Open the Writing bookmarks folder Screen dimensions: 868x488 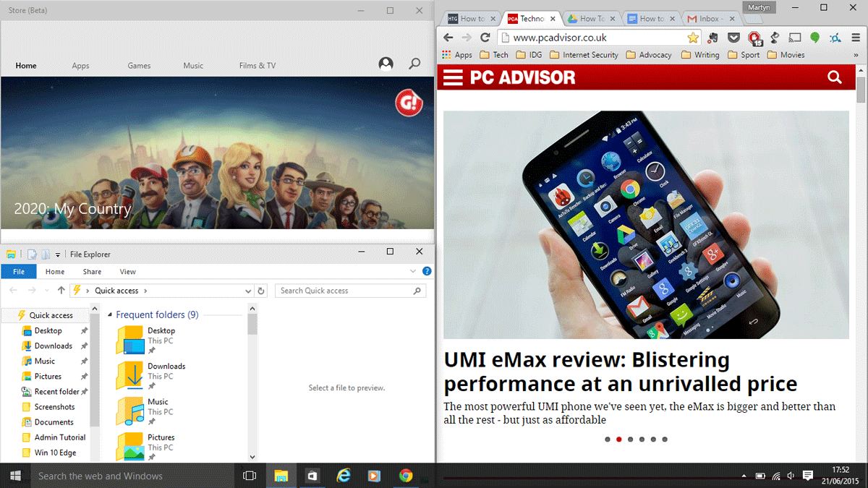click(x=700, y=55)
